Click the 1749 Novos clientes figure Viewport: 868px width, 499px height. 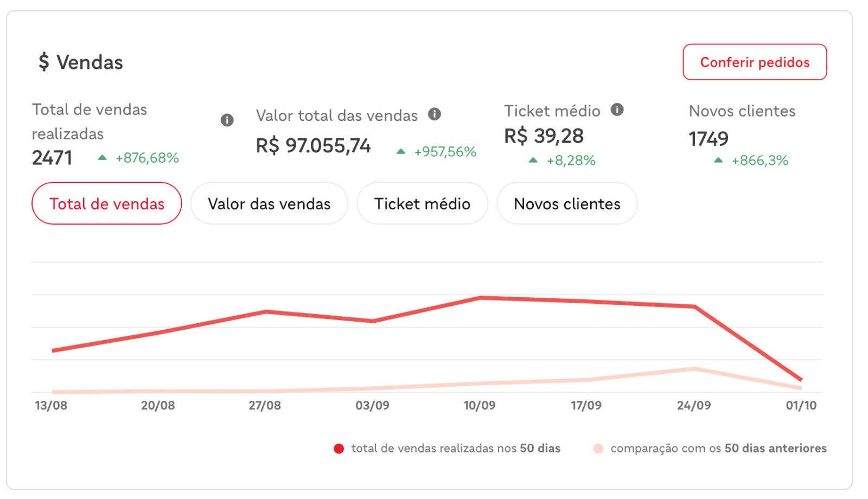pos(709,139)
